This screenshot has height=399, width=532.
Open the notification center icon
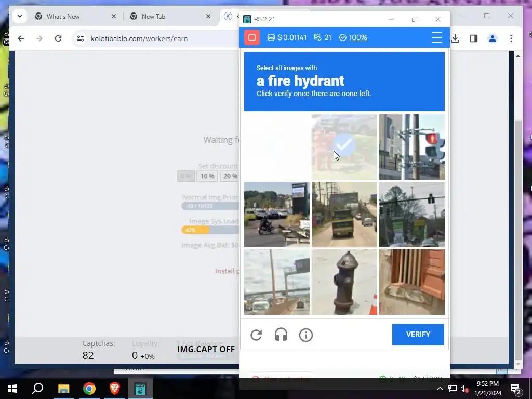tap(515, 389)
